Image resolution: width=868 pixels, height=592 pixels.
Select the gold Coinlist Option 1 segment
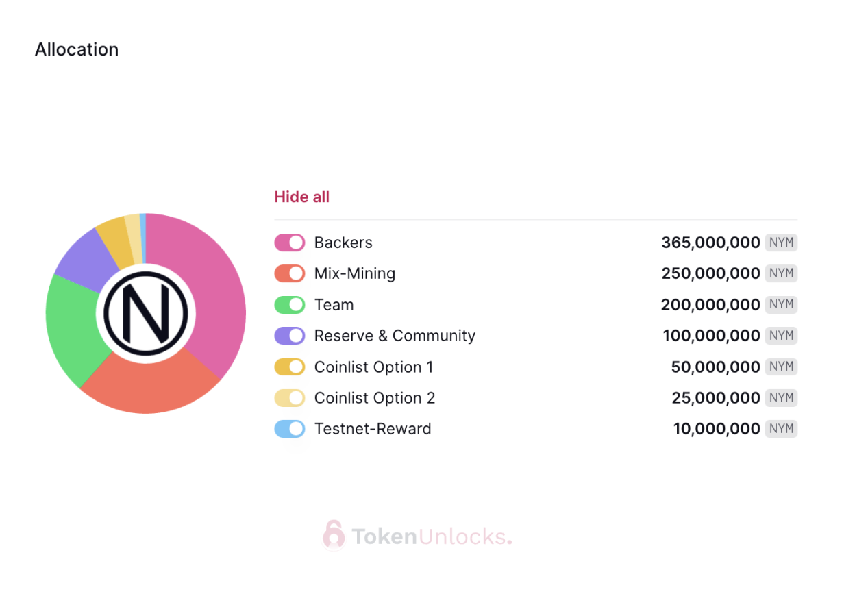(114, 240)
